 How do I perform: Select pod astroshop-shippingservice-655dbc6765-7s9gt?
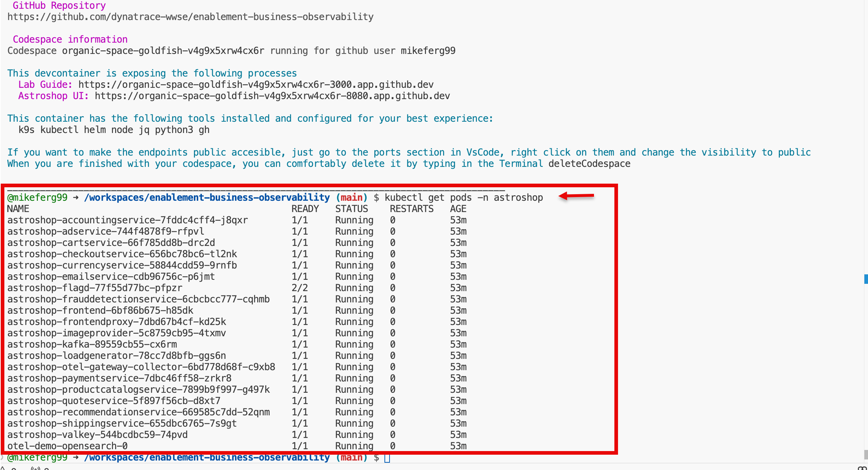pos(122,423)
